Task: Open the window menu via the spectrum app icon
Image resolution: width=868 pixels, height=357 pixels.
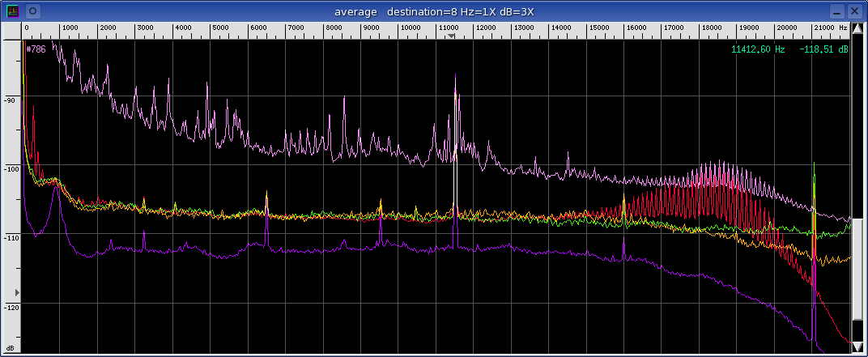Action: 13,11
